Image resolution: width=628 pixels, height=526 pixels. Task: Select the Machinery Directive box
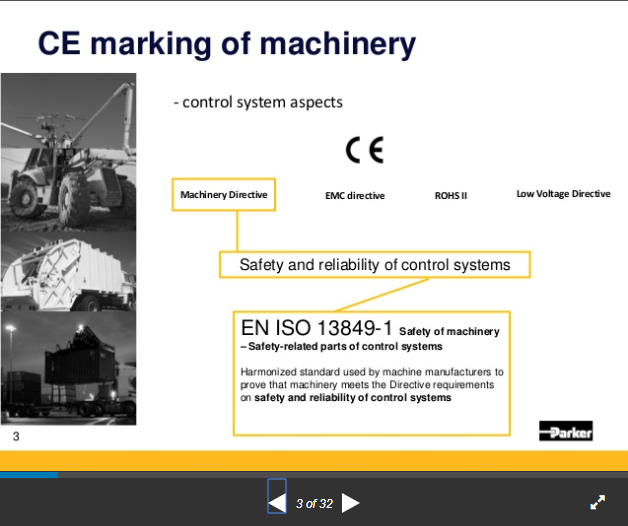coord(224,195)
